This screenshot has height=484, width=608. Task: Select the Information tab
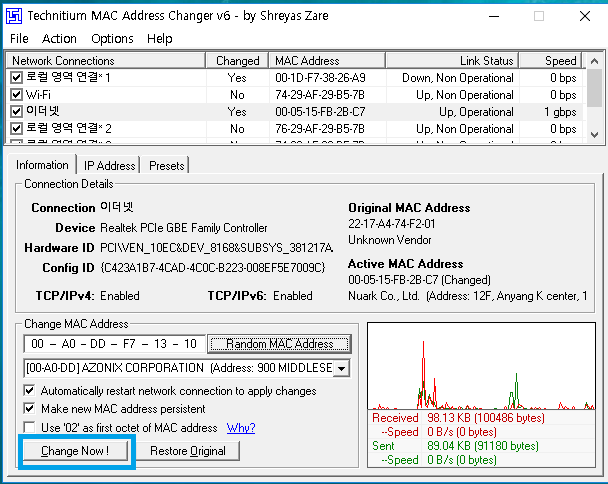pos(42,165)
